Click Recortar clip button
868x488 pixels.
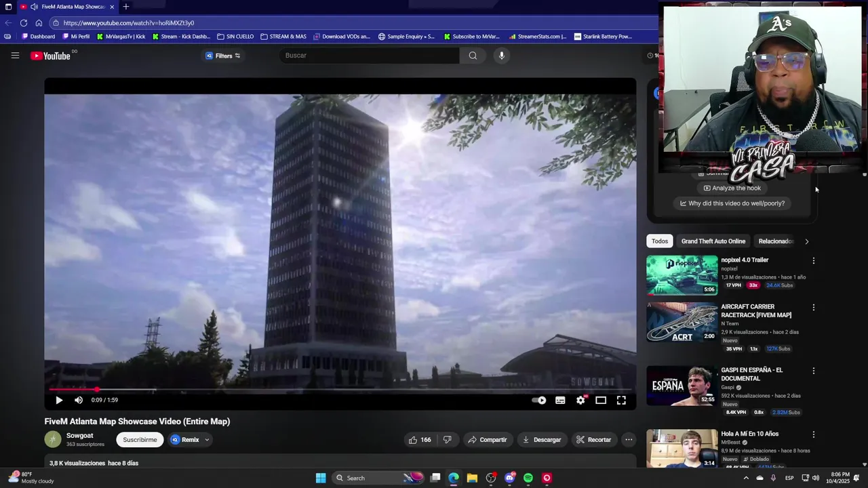(593, 440)
